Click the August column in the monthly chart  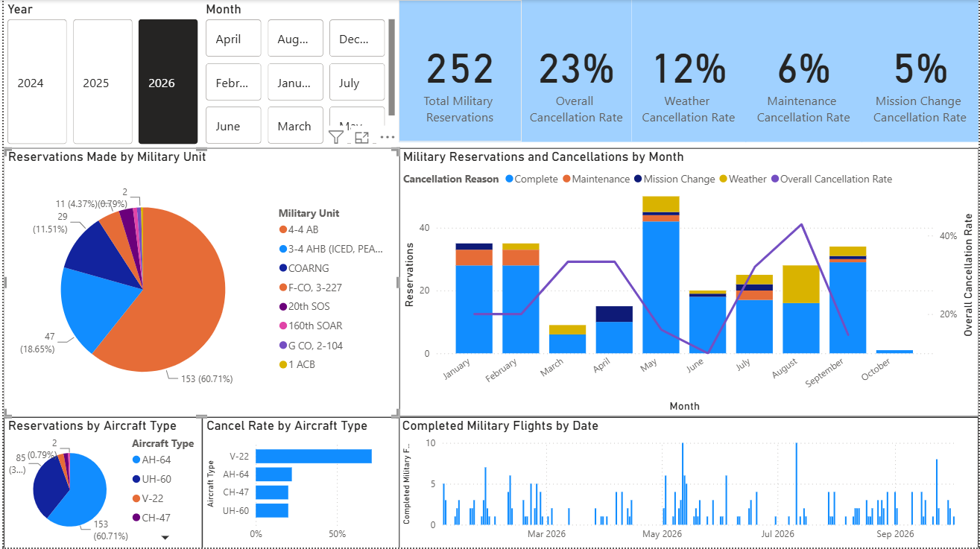click(801, 309)
